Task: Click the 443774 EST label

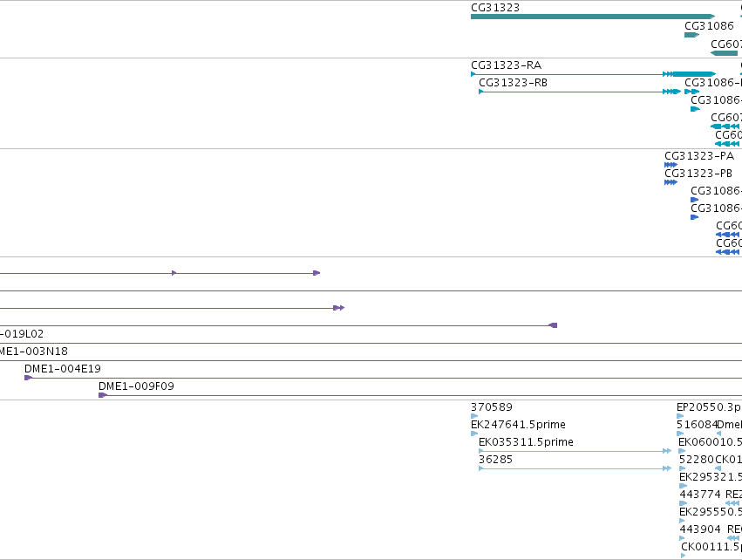Action: click(700, 495)
